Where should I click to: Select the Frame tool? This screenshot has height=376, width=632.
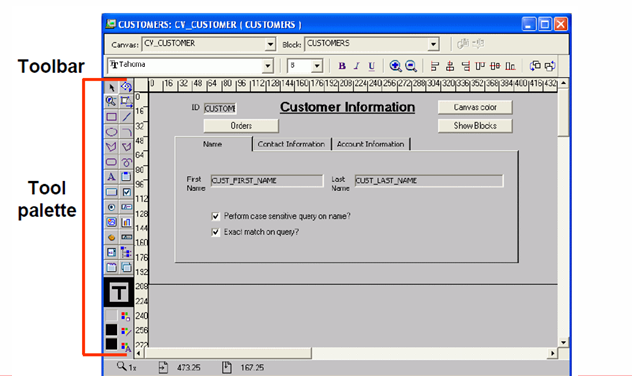click(126, 177)
